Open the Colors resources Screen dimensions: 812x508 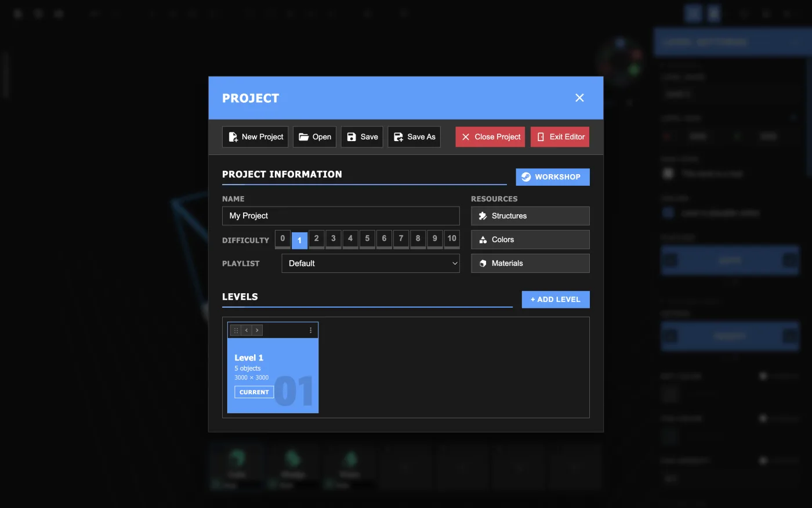coord(530,240)
